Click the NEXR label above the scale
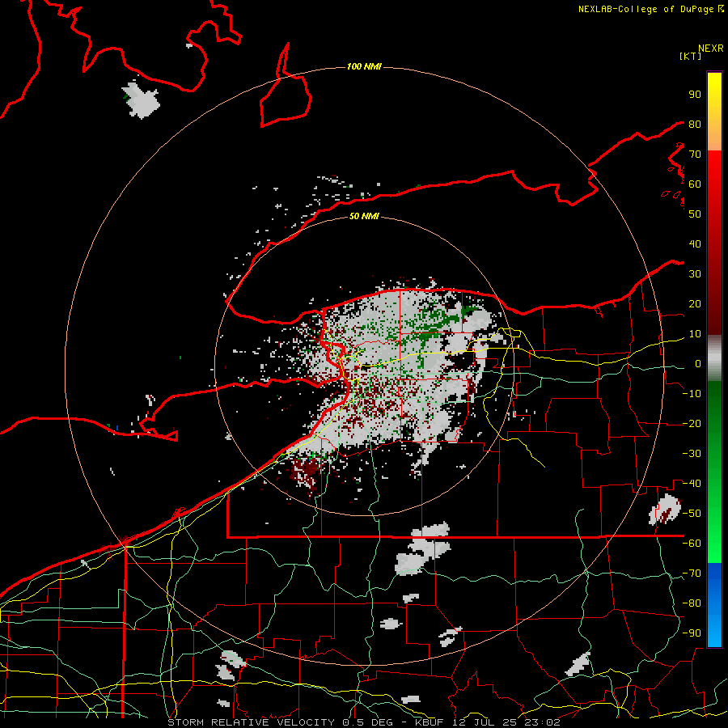This screenshot has height=728, width=728. 710,49
